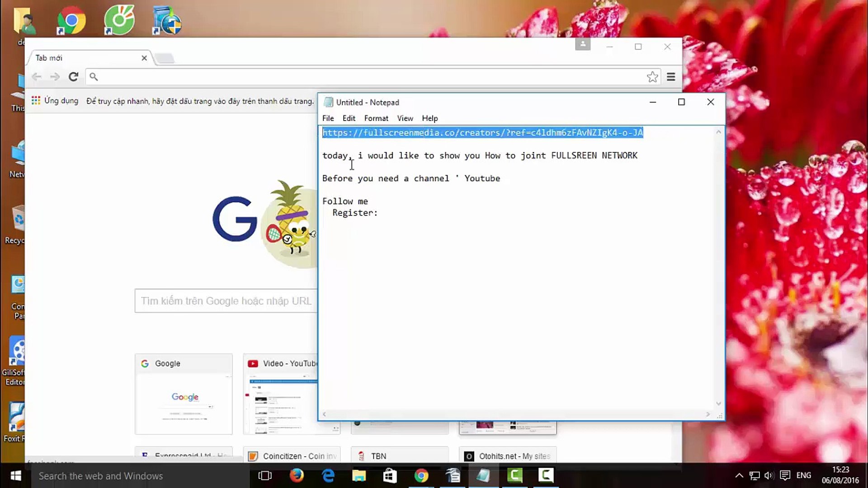Click Chrome's reload page icon
This screenshot has width=868, height=488.
(x=73, y=77)
